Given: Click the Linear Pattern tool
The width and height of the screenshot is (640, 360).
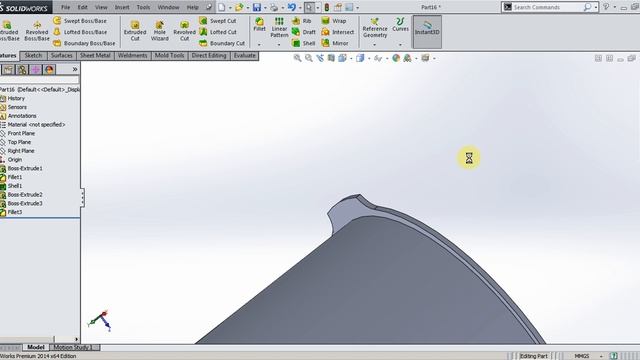Looking at the screenshot, I should pyautogui.click(x=280, y=27).
